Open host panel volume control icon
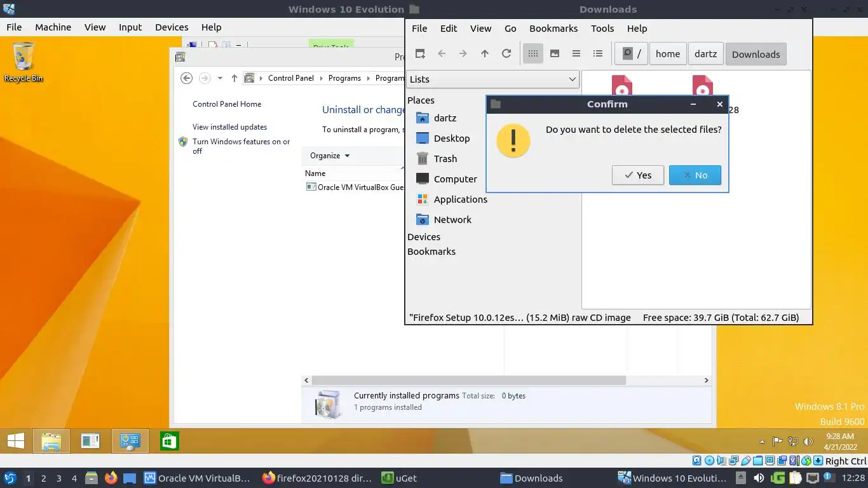 [759, 478]
